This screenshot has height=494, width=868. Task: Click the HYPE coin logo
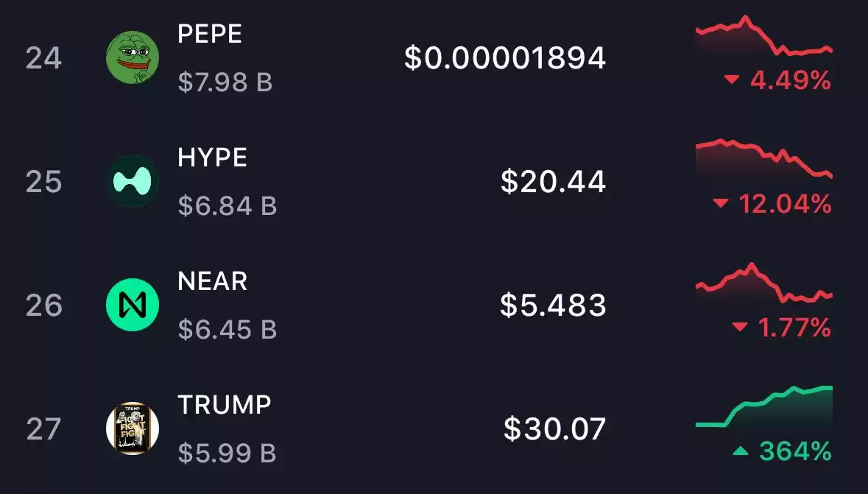133,181
